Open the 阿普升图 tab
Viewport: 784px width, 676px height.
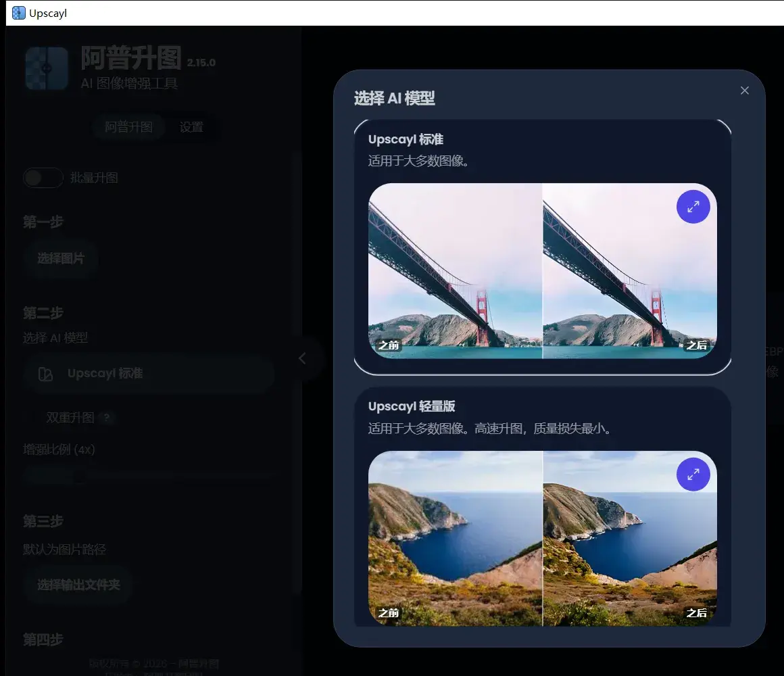(x=128, y=127)
